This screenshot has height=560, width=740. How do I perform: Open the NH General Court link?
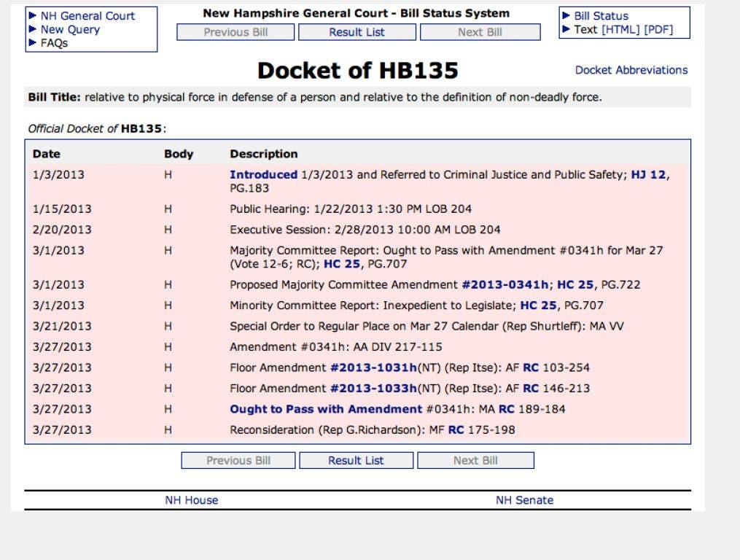click(87, 16)
